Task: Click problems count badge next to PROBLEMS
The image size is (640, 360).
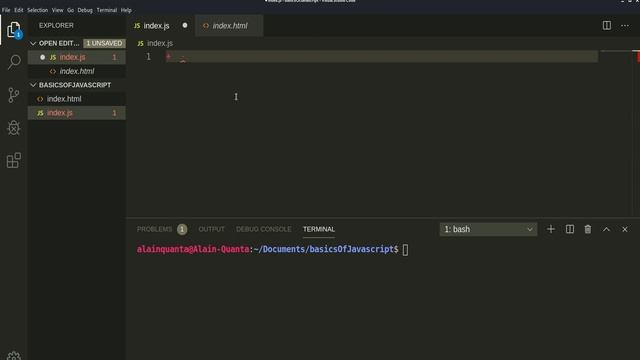Action: pyautogui.click(x=182, y=229)
